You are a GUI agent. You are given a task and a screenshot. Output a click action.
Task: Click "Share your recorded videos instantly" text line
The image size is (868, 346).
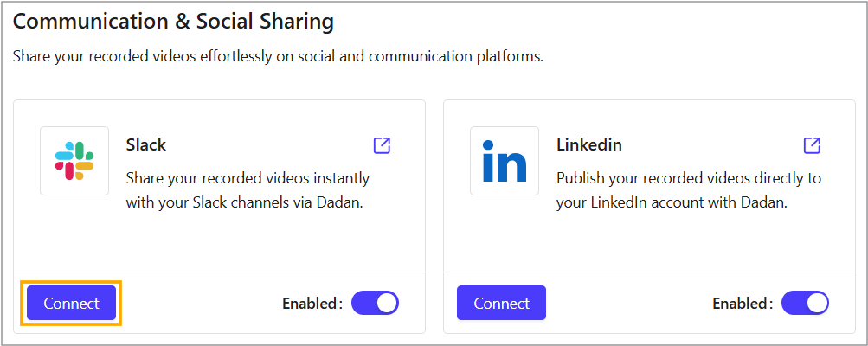click(x=248, y=178)
